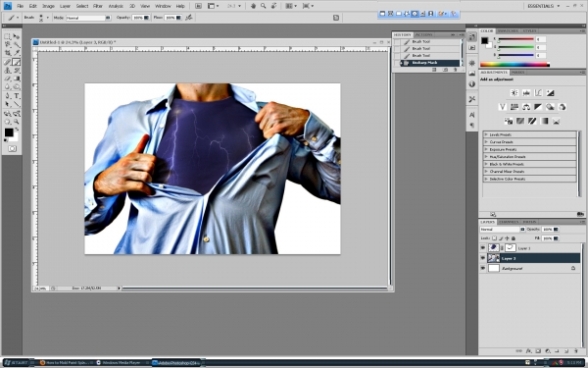Add a Color Balance adjustment
Screen dimensions: 588x368
pyautogui.click(x=526, y=107)
